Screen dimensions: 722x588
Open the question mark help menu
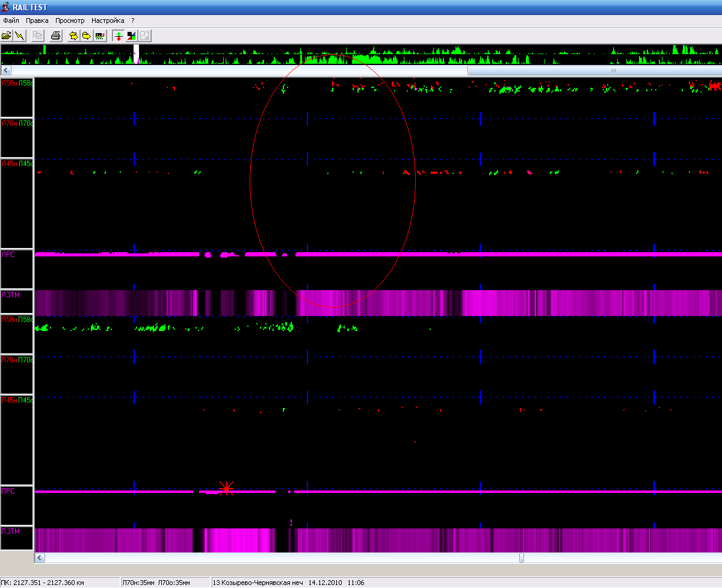(133, 20)
